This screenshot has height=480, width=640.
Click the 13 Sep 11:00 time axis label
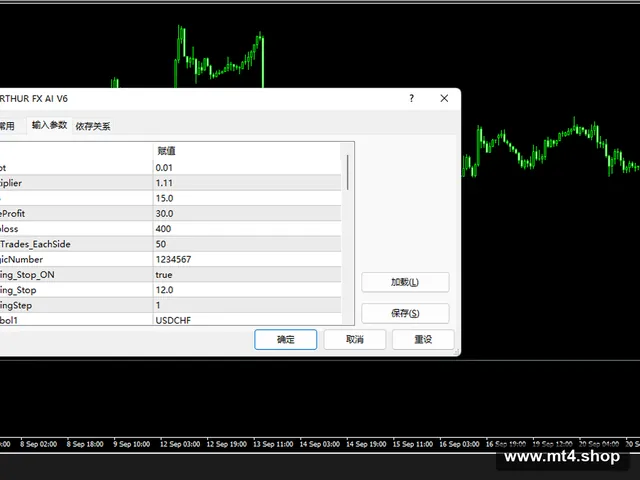(273, 444)
